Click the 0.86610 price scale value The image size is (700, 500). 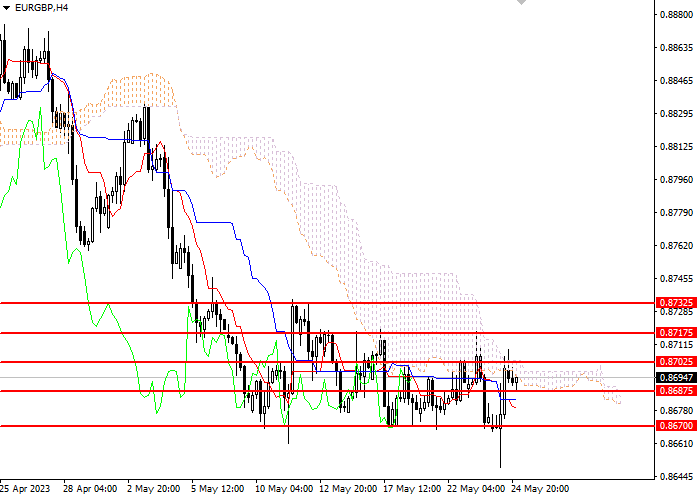(x=676, y=443)
